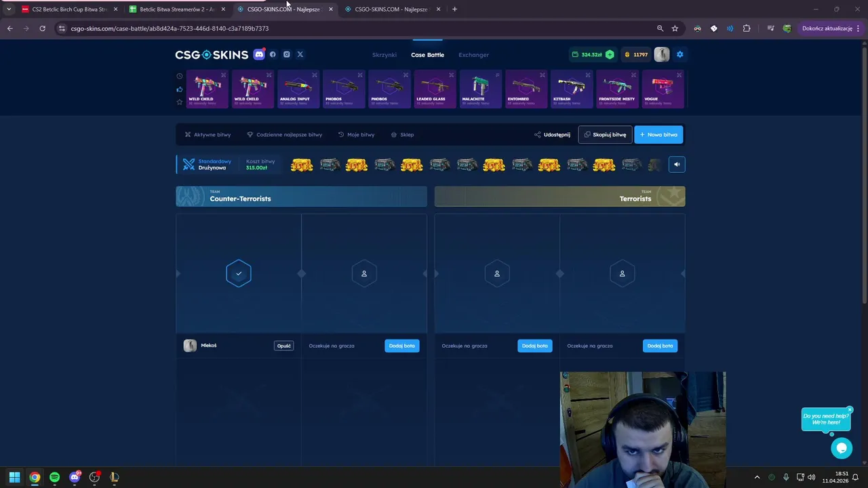Add bot to last Terrorists slot
The image size is (868, 488).
660,346
